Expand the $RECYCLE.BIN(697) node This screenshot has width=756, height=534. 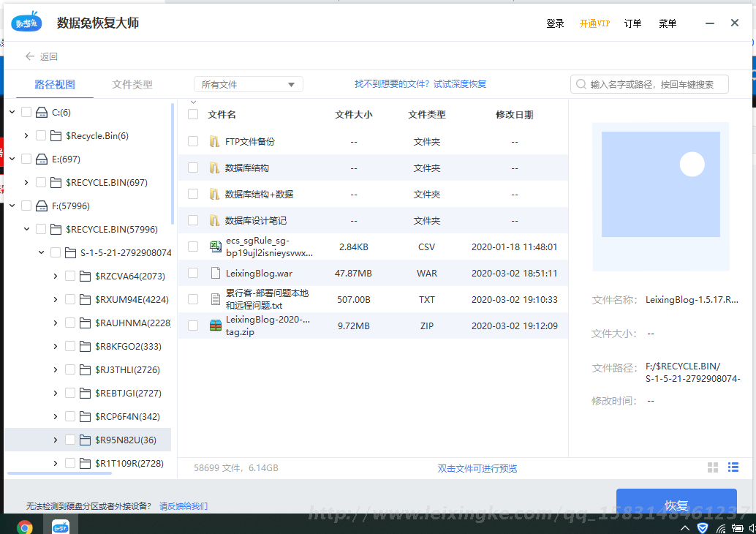(x=26, y=182)
